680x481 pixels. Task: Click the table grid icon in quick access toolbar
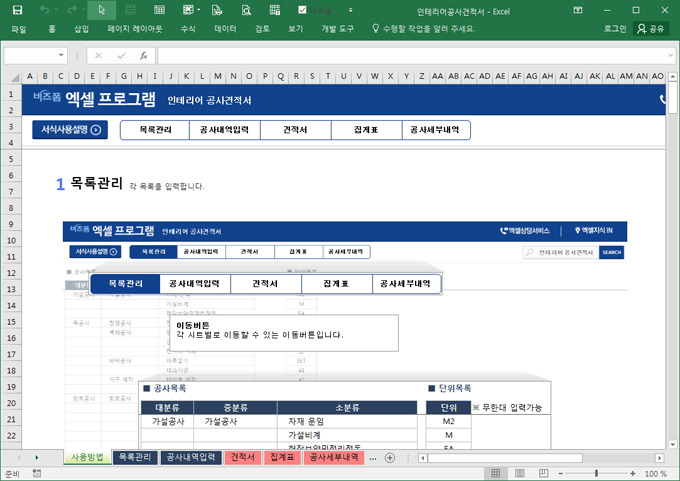[159, 10]
